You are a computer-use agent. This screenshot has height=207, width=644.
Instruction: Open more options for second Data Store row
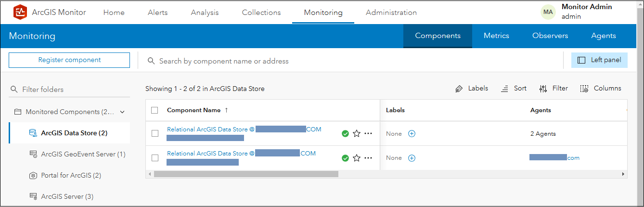coord(368,158)
